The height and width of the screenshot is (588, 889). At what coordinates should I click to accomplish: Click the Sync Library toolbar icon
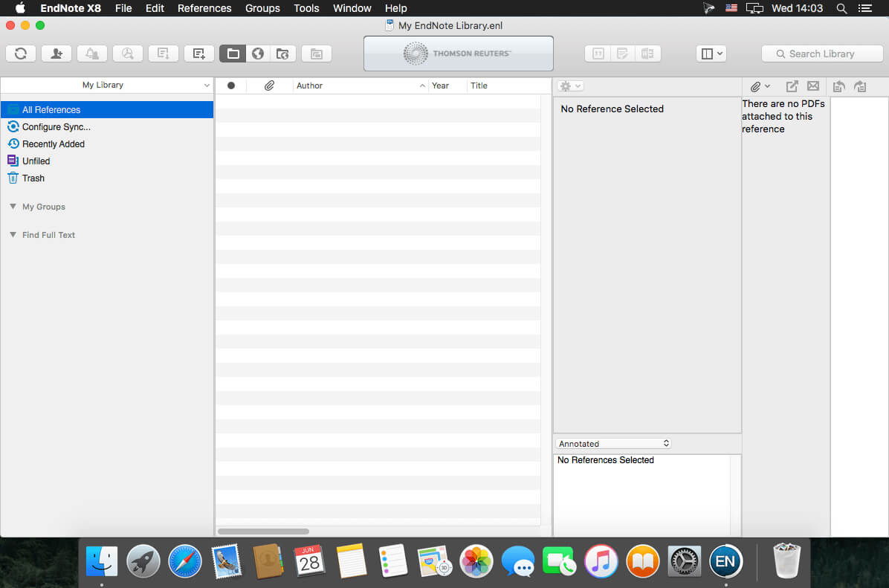pos(21,54)
